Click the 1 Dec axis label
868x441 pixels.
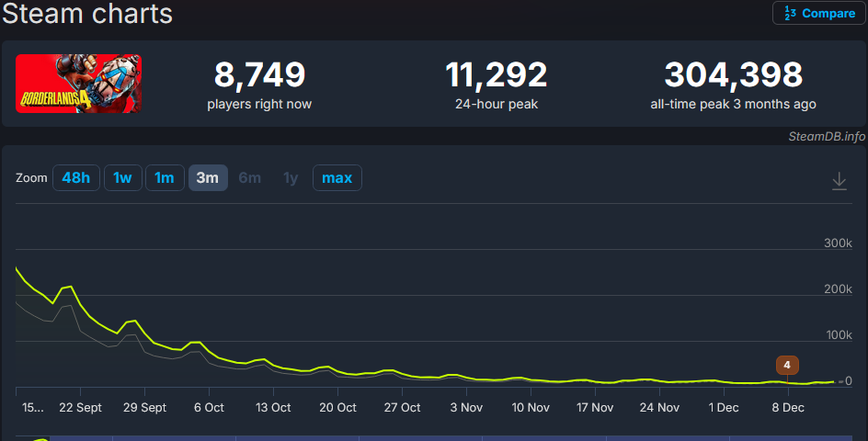[724, 408]
